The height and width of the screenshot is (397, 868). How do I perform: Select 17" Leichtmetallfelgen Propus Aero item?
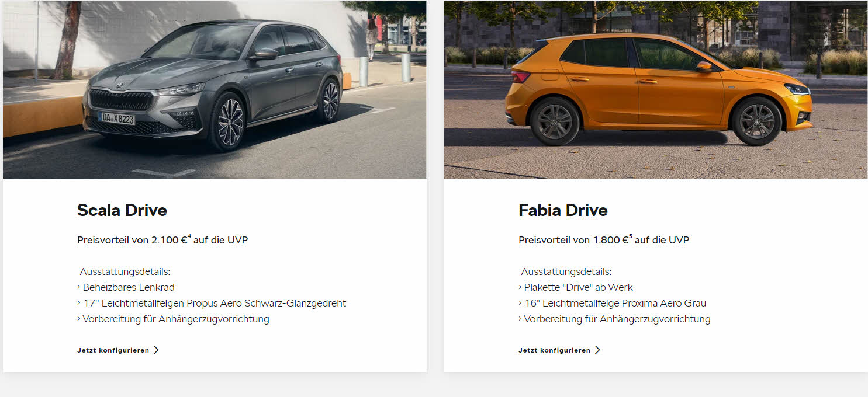click(212, 303)
